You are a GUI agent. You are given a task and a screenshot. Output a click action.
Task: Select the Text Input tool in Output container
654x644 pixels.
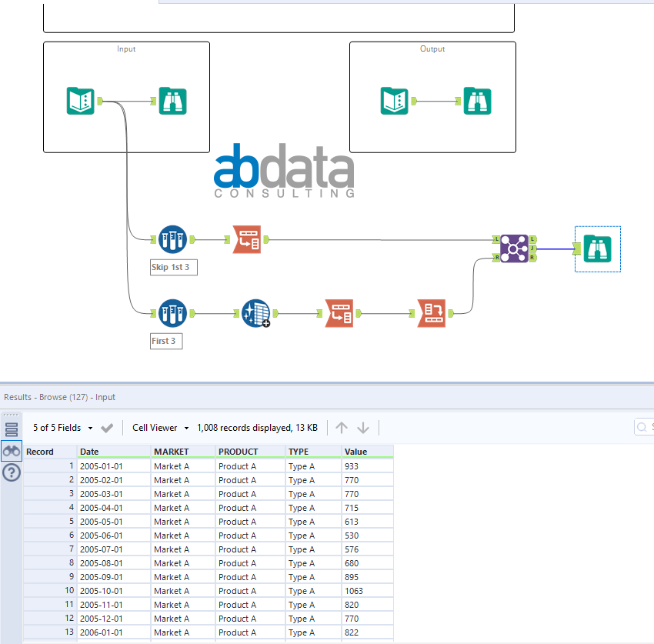click(x=394, y=101)
